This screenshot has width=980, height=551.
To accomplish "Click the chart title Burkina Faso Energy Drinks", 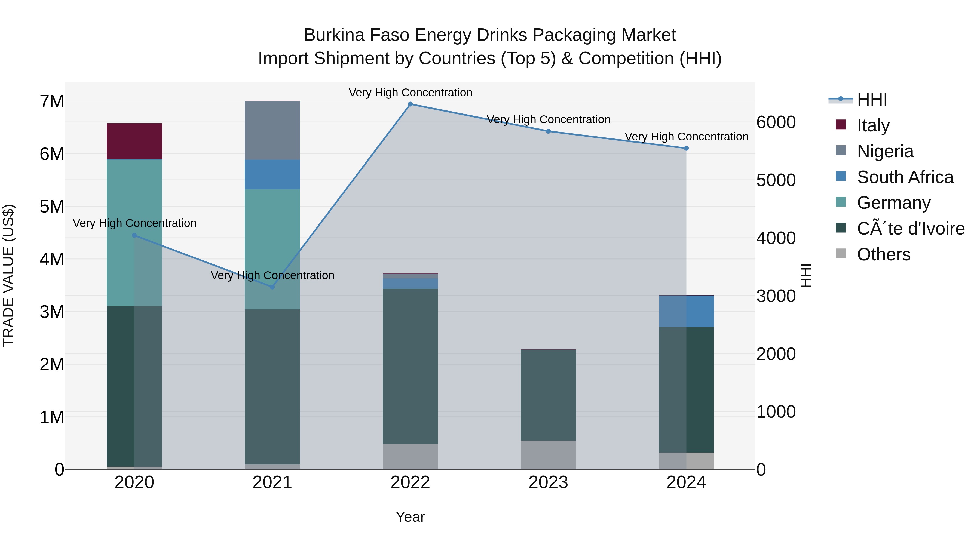I will (490, 35).
